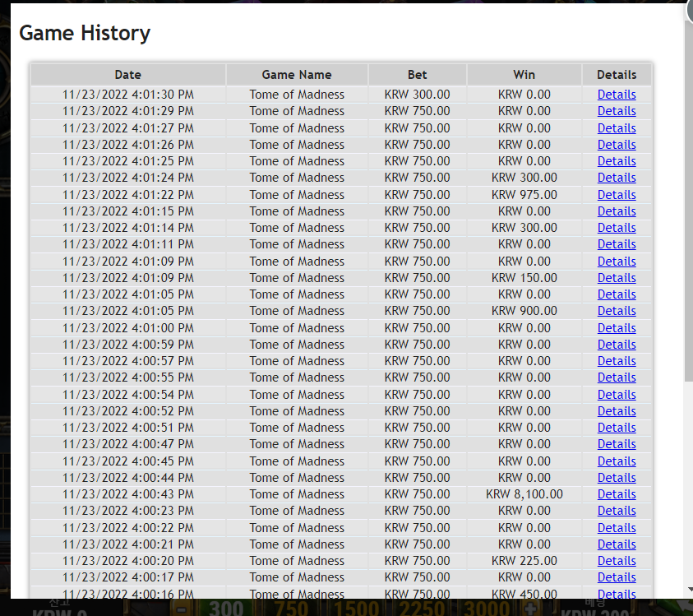
Task: Select the KRW 8,100.00 win cell
Action: pyautogui.click(x=524, y=494)
